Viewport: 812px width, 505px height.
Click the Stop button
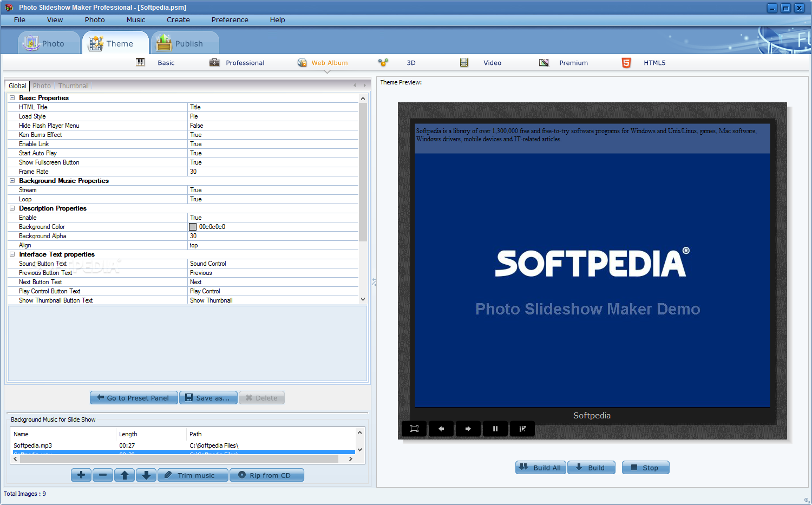point(646,468)
